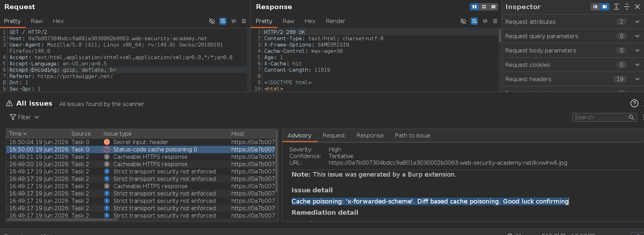Open the Response panel hamburger options menu
Image resolution: width=644 pixels, height=235 pixels.
click(x=495, y=21)
